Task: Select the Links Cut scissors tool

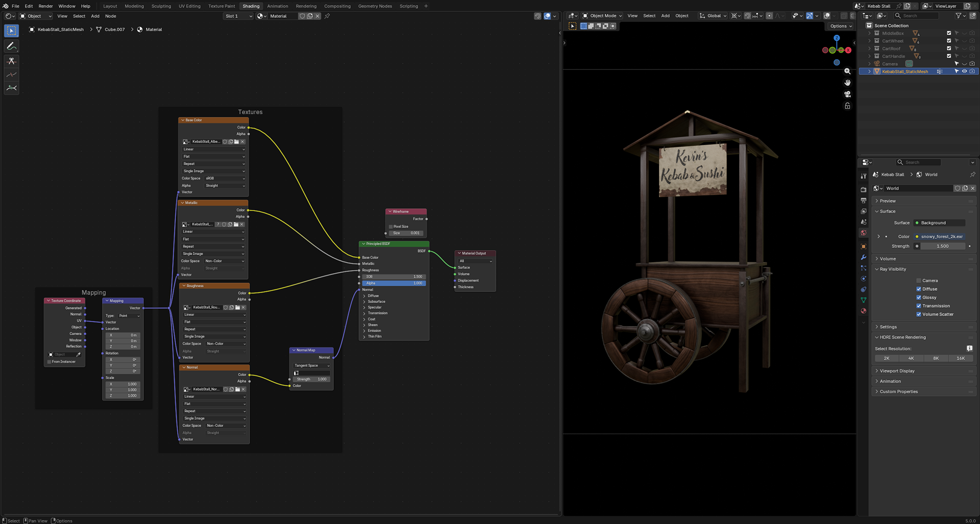Action: tap(11, 61)
